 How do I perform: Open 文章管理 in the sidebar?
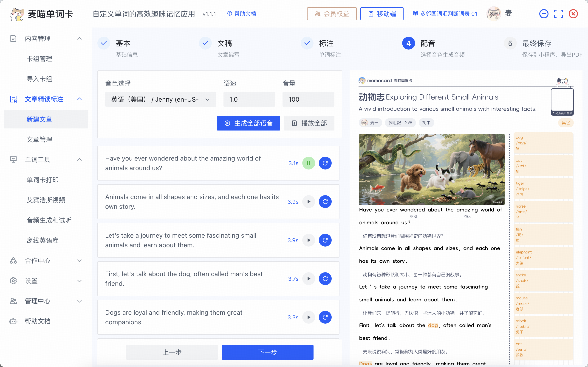pyautogui.click(x=39, y=139)
